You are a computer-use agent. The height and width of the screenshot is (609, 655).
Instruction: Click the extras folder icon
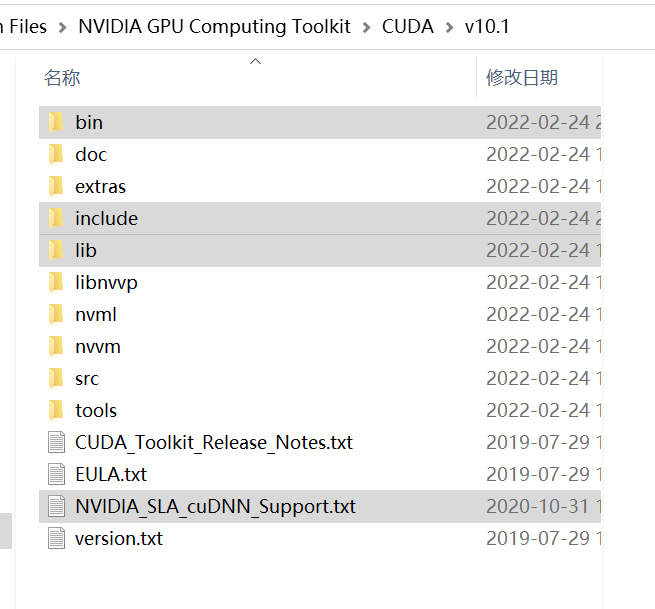[57, 187]
